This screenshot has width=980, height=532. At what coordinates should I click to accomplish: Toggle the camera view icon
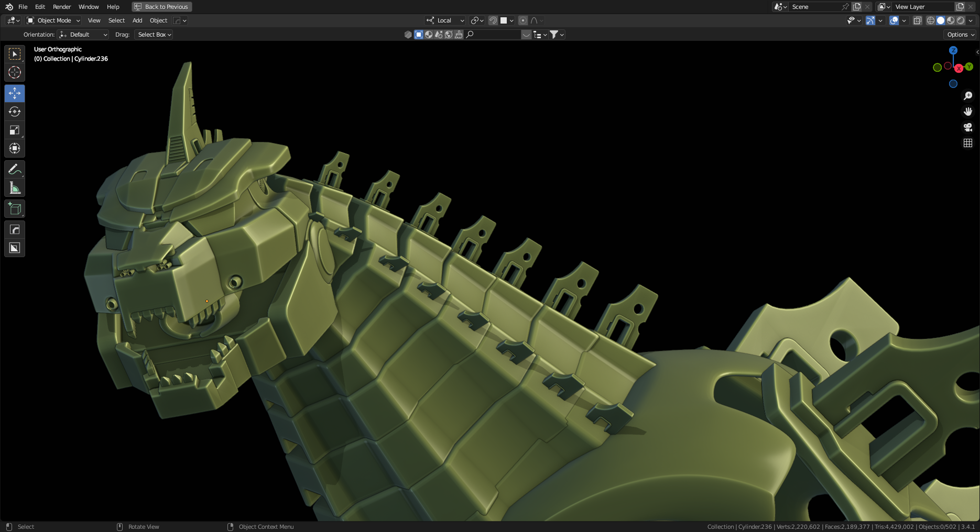[x=968, y=127]
